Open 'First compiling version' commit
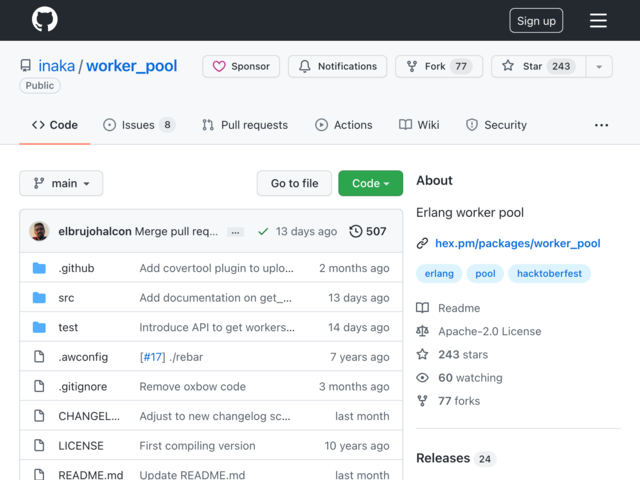 click(198, 446)
